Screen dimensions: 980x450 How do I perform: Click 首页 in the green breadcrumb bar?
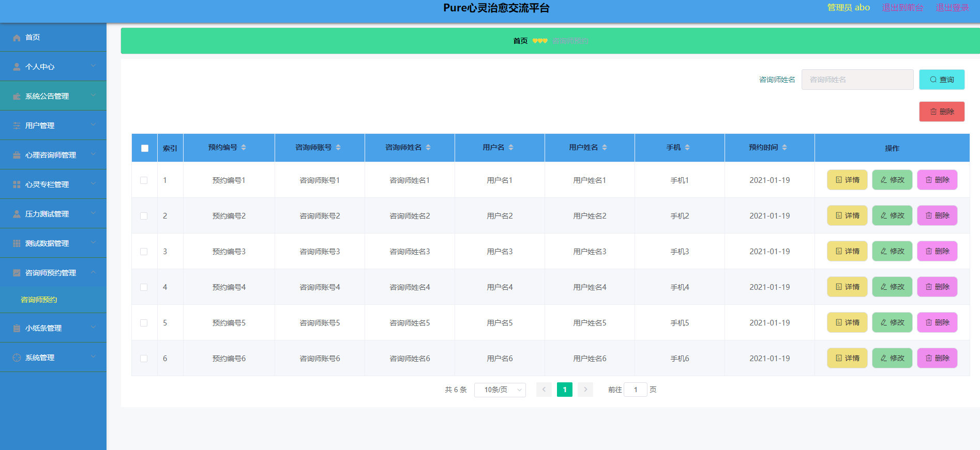[x=520, y=41]
